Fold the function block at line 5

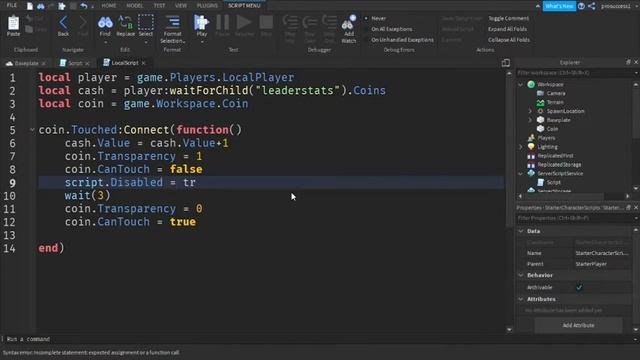click(x=32, y=130)
